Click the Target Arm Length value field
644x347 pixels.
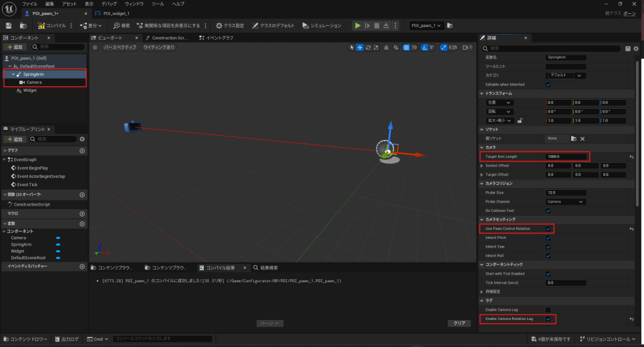coord(567,157)
